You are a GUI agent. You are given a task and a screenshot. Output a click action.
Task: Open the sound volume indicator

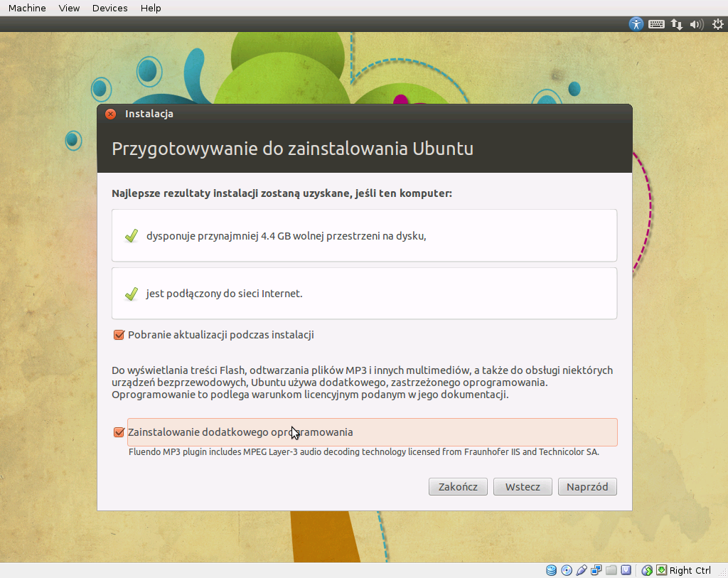tap(697, 25)
